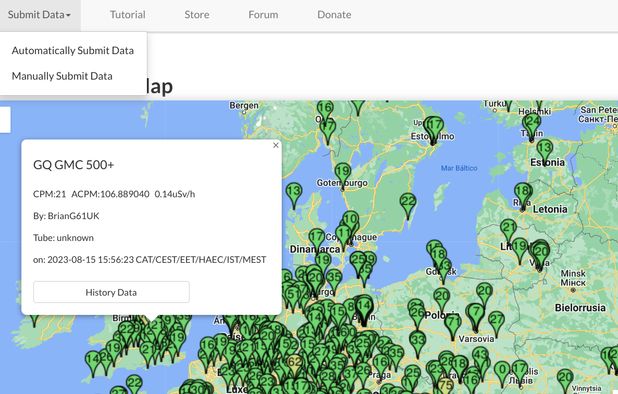
Task: Go to the Store page
Action: [197, 15]
